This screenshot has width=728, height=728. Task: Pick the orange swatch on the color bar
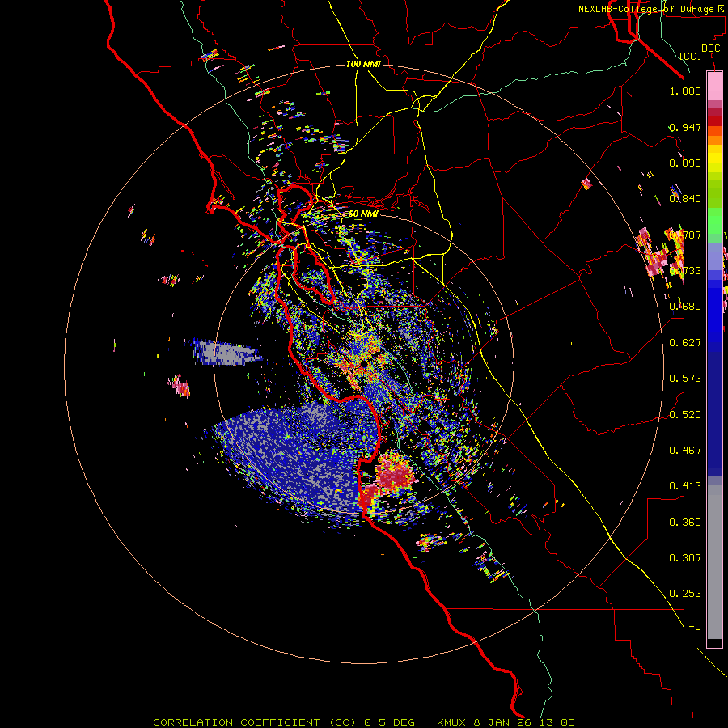coord(714,140)
